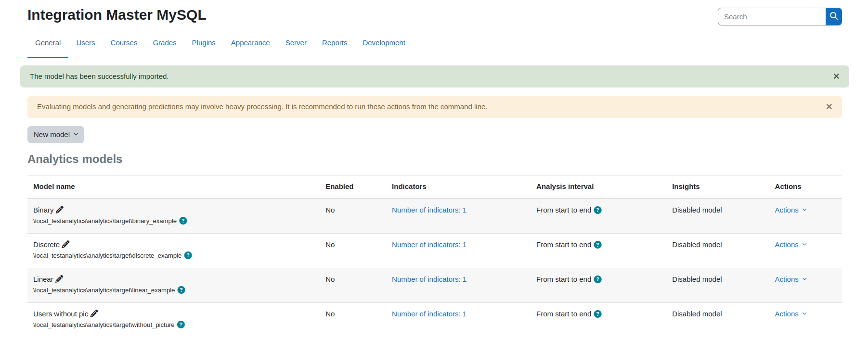Show analysis interval help in Binary row
Viewport: 868px width, 338px height.
pyautogui.click(x=598, y=210)
